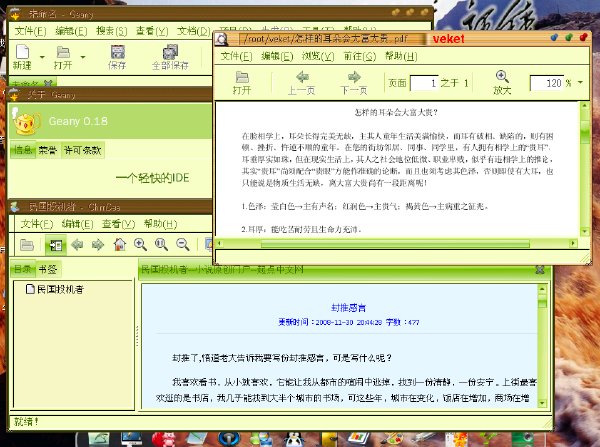The width and height of the screenshot is (600, 447).
Task: Click the 120% zoom level field in PDF viewer
Action: point(547,83)
